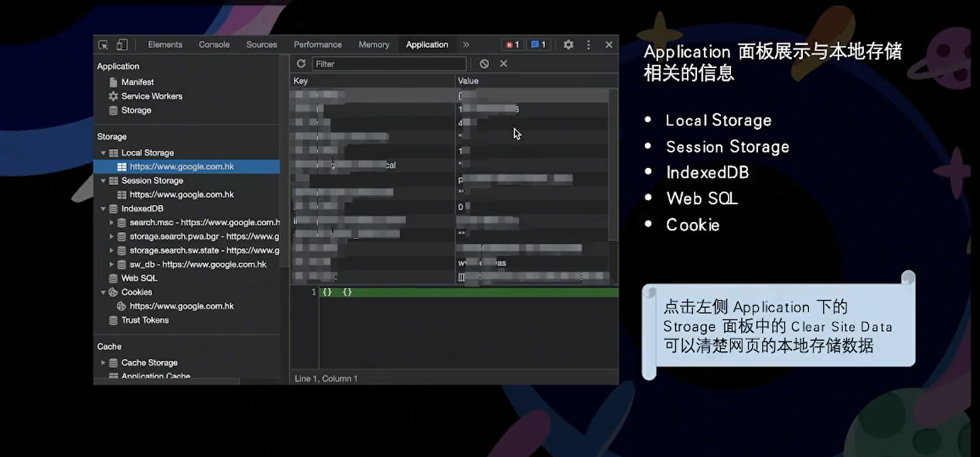The width and height of the screenshot is (980, 457).
Task: Toggle the device toolbar icon
Action: coord(122,45)
